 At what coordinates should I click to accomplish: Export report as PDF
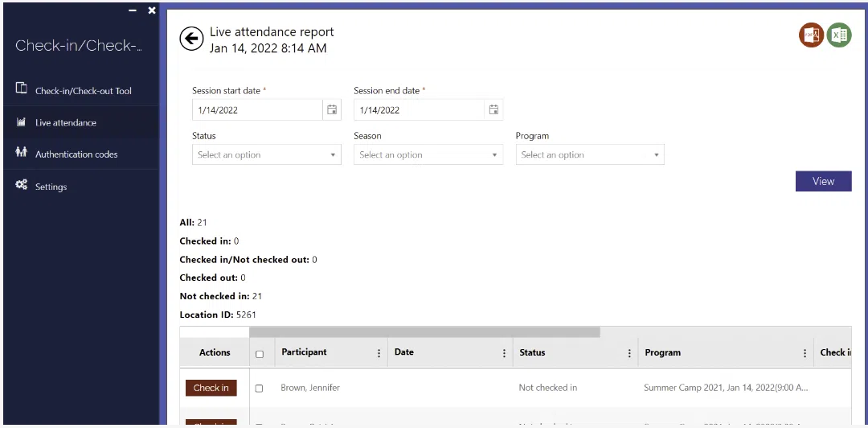coord(811,35)
